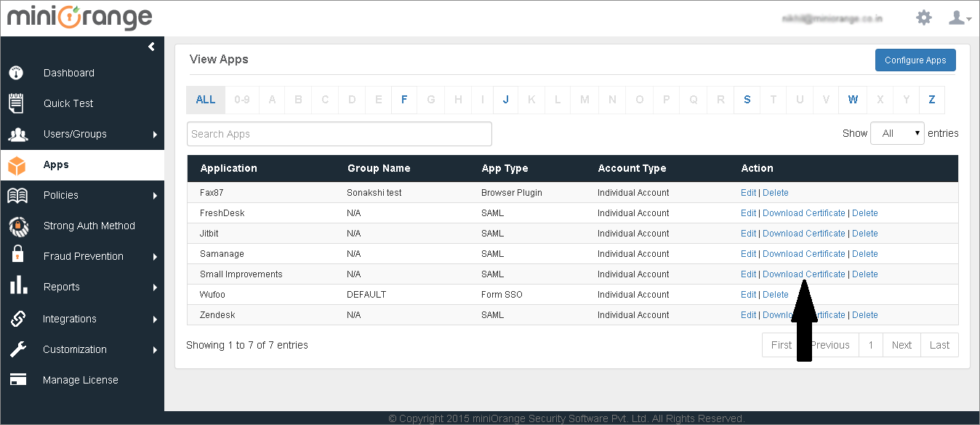This screenshot has height=425, width=980.
Task: Open settings via the gear icon
Action: (924, 17)
